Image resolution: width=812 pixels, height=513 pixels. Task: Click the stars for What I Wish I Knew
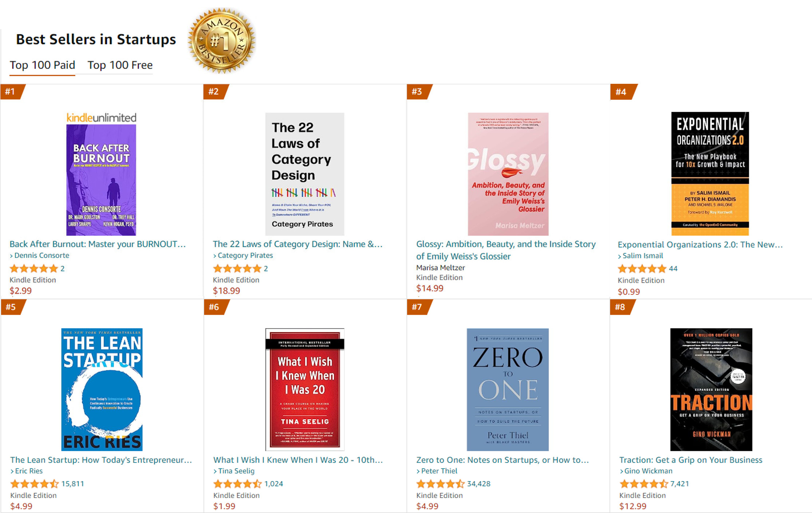237,484
